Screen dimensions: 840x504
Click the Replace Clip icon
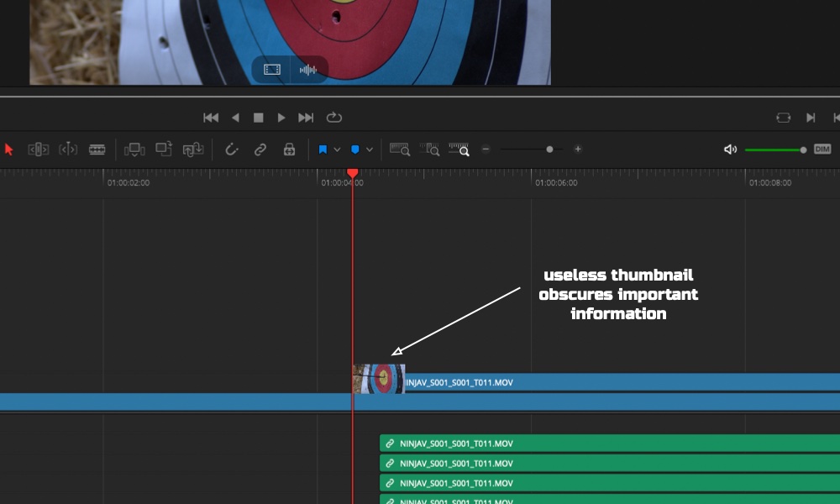[x=193, y=150]
